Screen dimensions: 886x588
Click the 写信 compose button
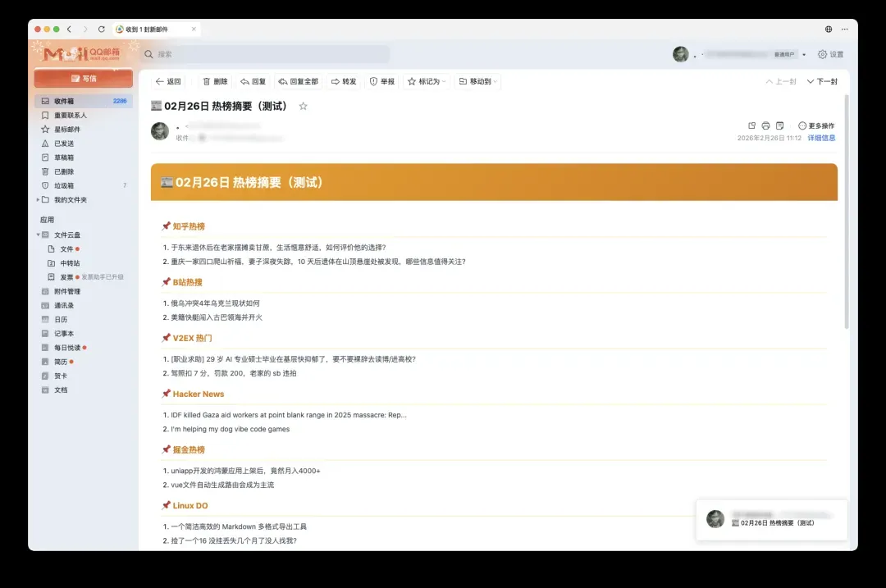pos(83,79)
